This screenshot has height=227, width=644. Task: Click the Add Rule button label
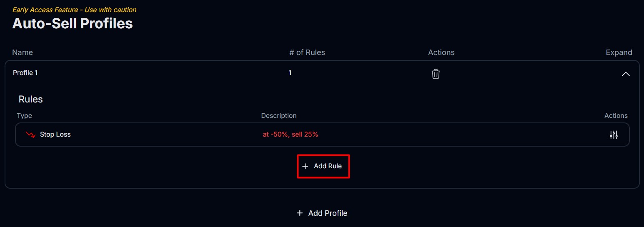(328, 166)
